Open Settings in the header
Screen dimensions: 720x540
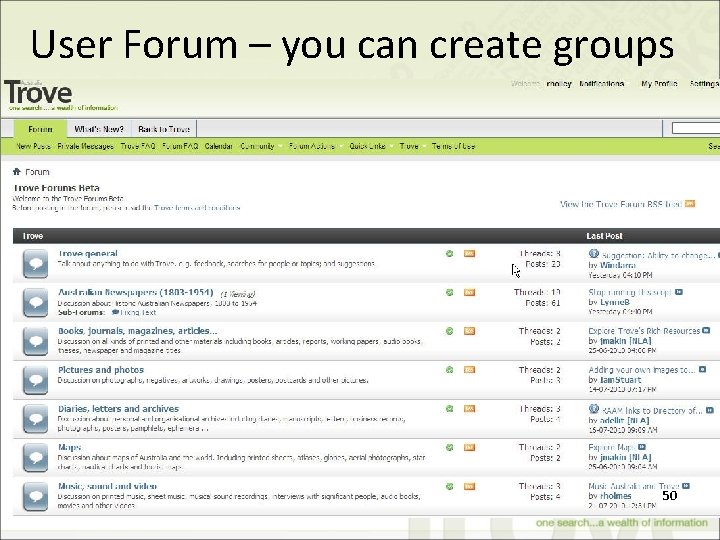(x=704, y=84)
